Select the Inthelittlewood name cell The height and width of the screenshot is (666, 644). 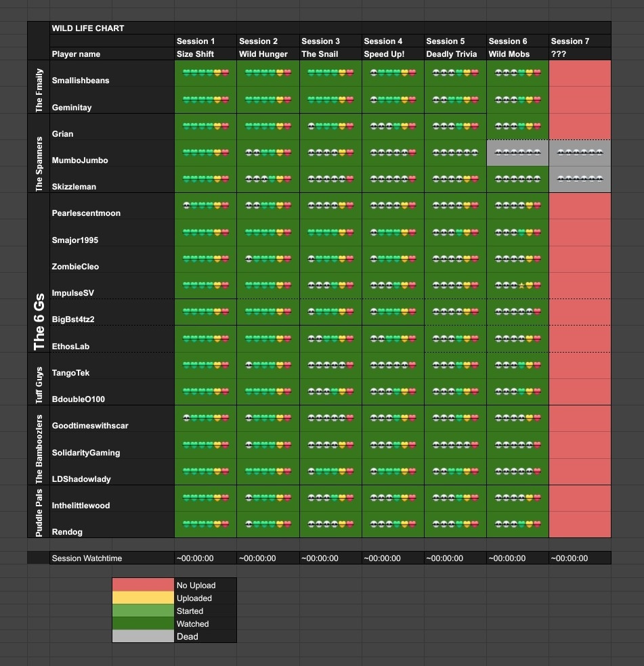click(x=112, y=498)
